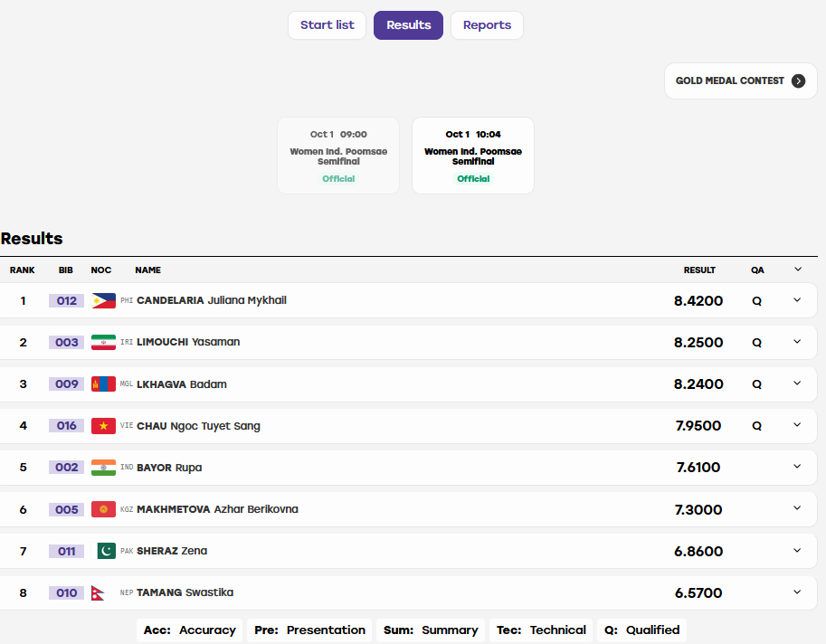Click athlete name CHAU Ngoc Tuyet Sang
826x644 pixels.
coord(199,426)
